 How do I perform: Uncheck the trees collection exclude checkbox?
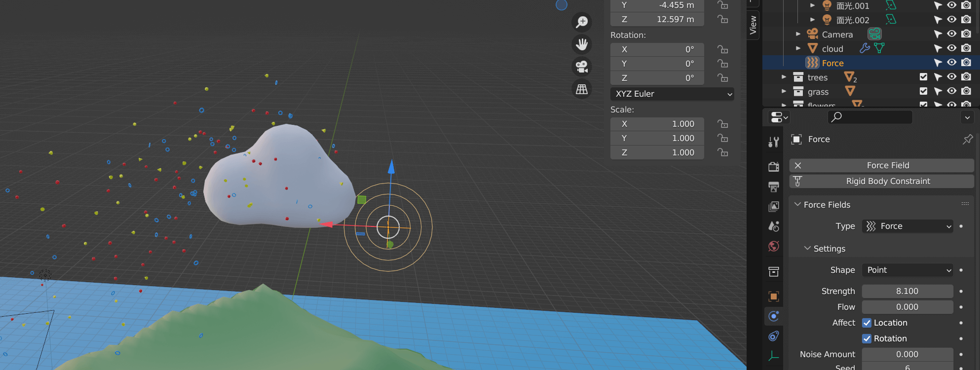pyautogui.click(x=923, y=77)
